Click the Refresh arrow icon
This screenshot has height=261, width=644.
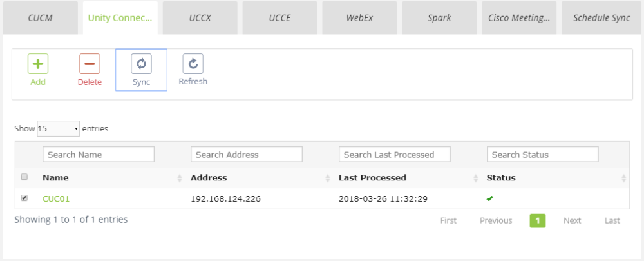pyautogui.click(x=193, y=64)
